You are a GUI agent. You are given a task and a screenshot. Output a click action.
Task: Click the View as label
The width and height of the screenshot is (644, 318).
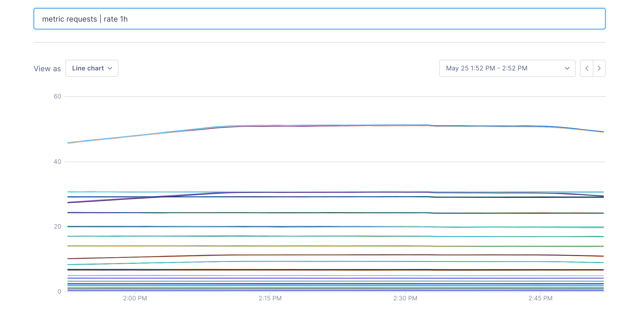click(x=47, y=69)
